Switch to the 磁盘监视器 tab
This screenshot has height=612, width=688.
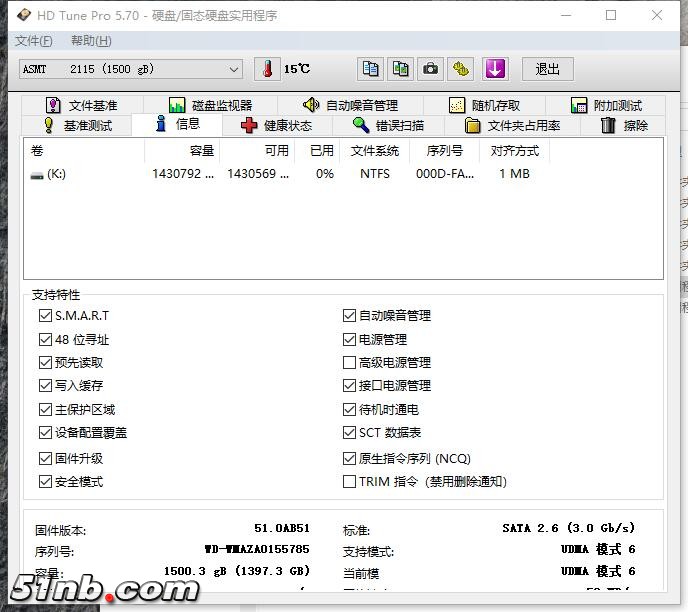coord(211,105)
